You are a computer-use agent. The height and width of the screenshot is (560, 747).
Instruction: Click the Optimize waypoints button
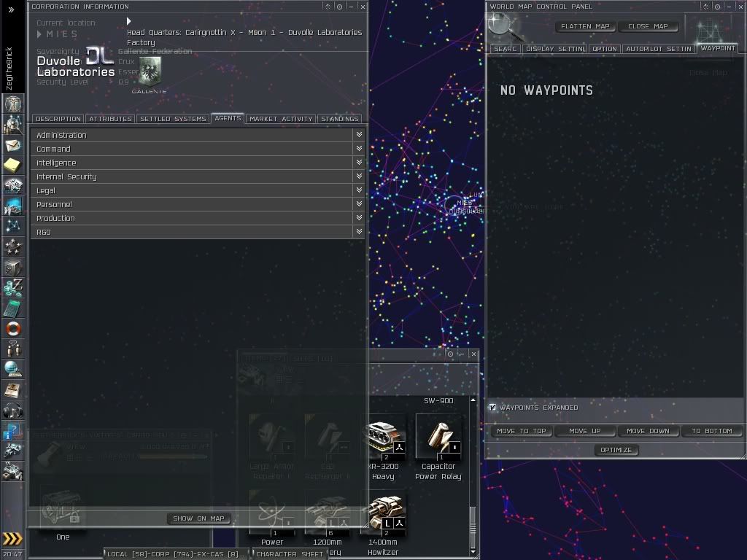coord(616,450)
